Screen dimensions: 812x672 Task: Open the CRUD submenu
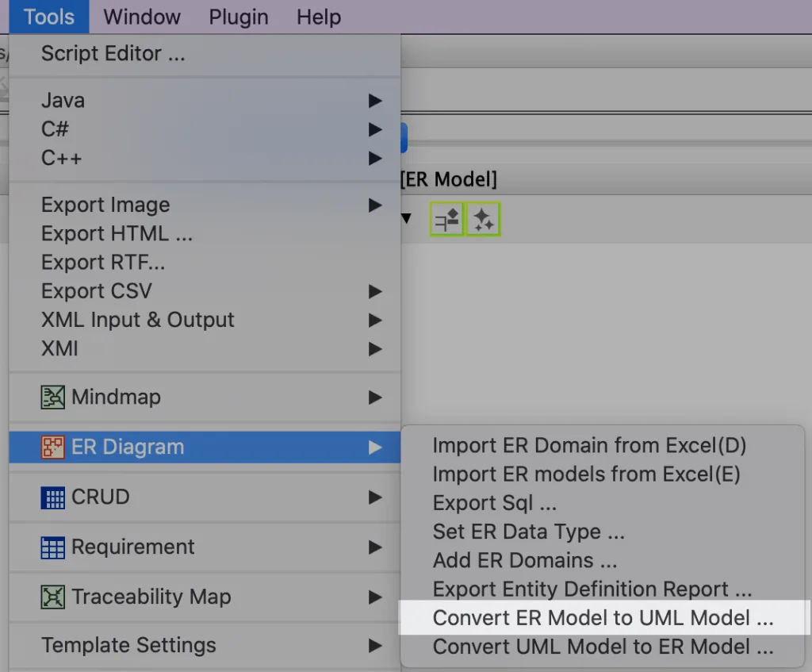click(x=205, y=497)
